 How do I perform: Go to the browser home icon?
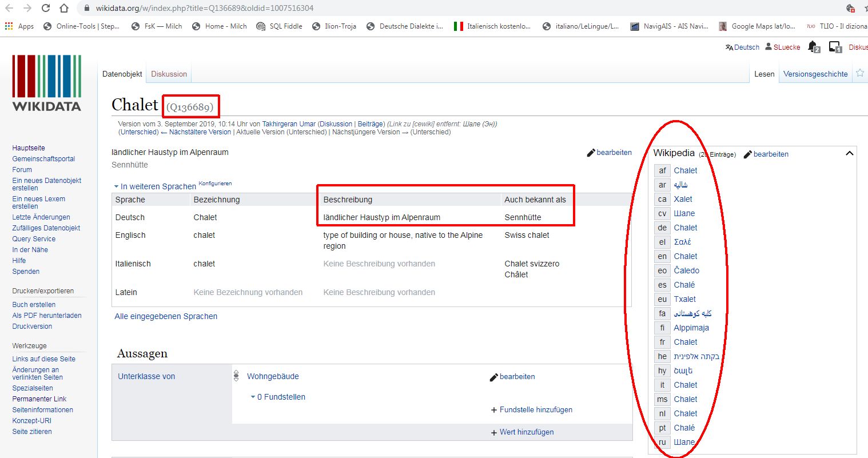pos(64,9)
